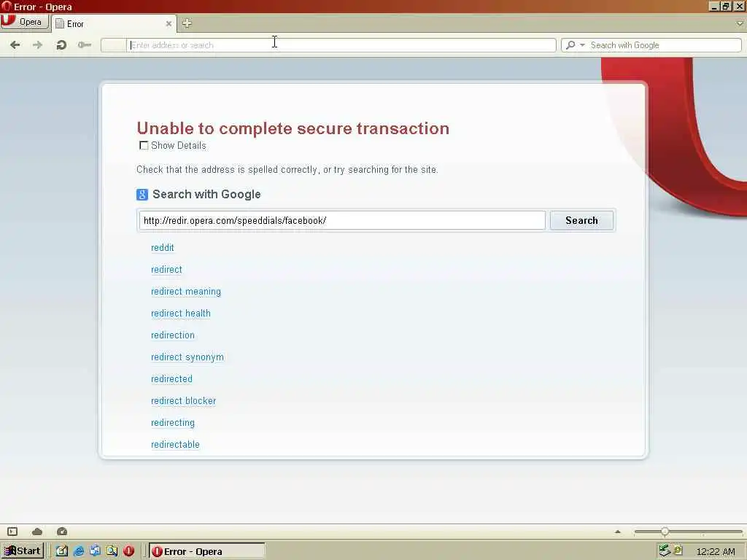Open the password wand key icon
The image size is (747, 560).
pos(85,44)
